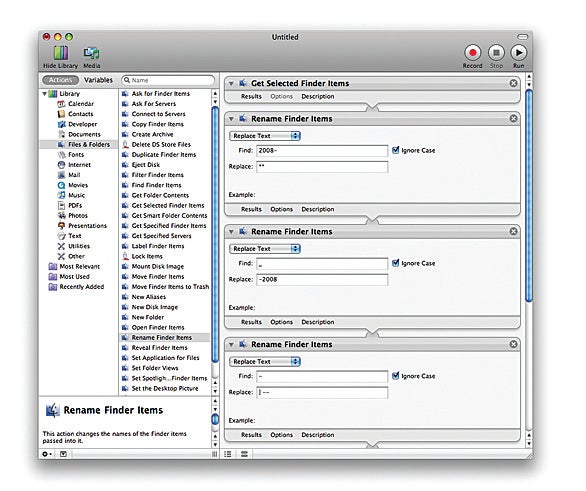The image size is (586, 491).
Task: Open Replace Text dropdown in second Rename action
Action: click(265, 248)
